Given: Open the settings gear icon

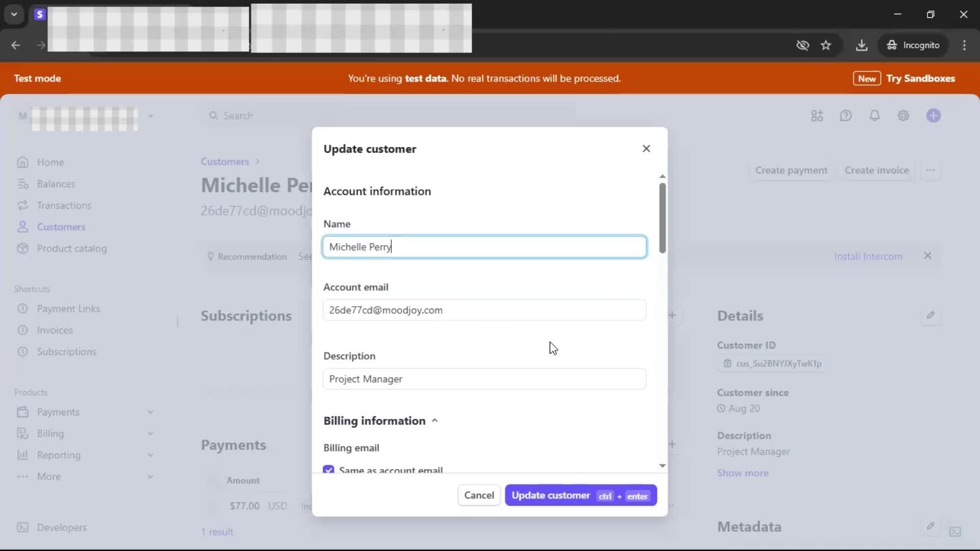Looking at the screenshot, I should pos(903,116).
